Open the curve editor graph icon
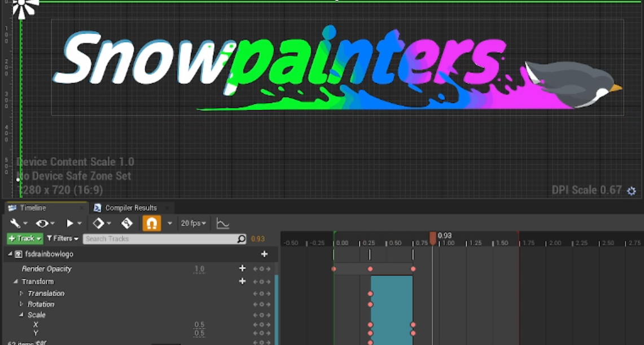 [223, 224]
